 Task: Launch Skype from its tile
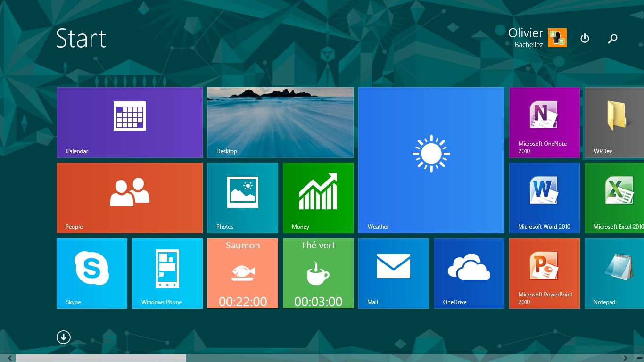(x=92, y=273)
